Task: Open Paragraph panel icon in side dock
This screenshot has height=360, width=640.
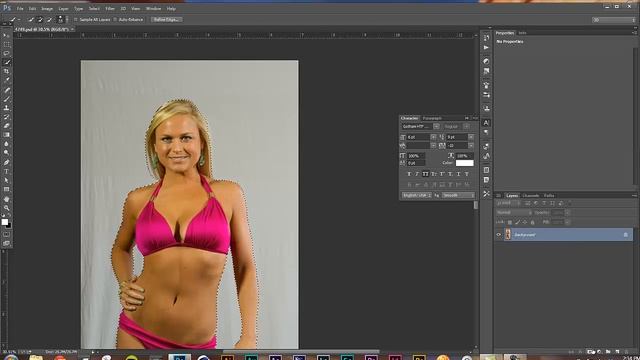Action: (486, 132)
